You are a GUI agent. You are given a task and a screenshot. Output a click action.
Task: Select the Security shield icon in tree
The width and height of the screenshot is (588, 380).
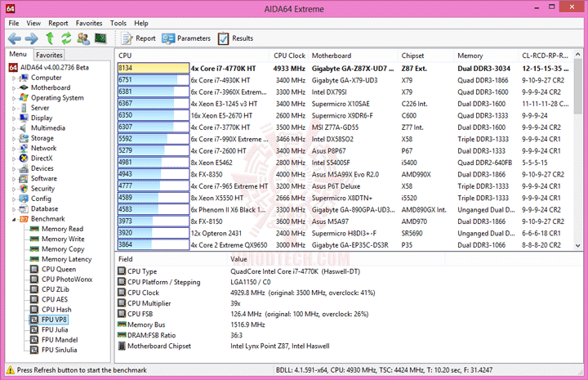[24, 189]
